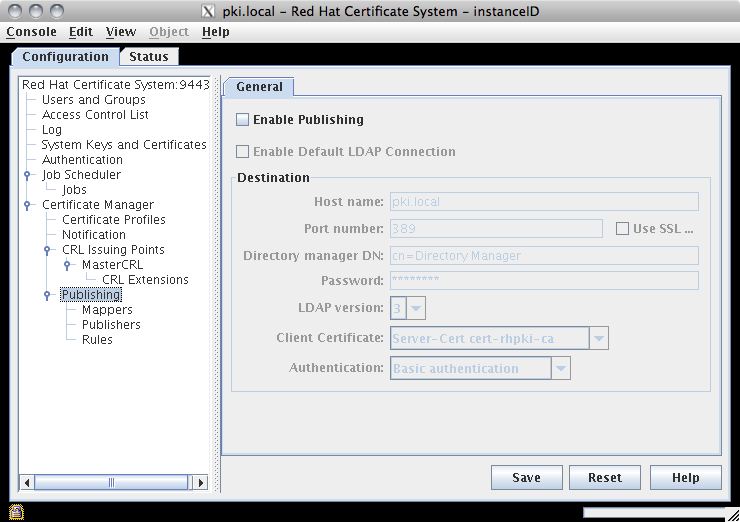Open the Help menu

coord(216,32)
